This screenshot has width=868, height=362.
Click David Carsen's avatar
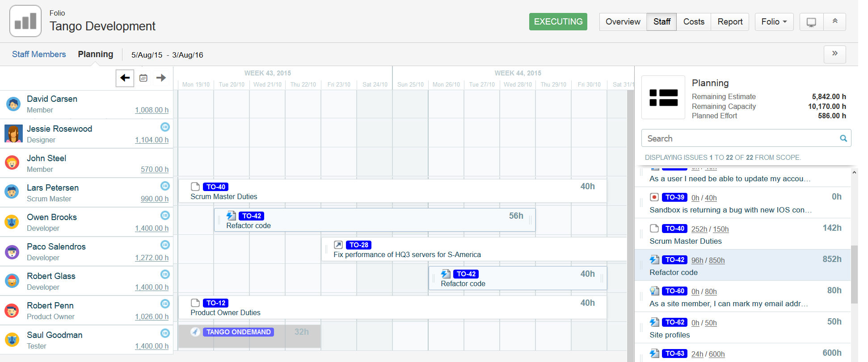click(x=13, y=104)
